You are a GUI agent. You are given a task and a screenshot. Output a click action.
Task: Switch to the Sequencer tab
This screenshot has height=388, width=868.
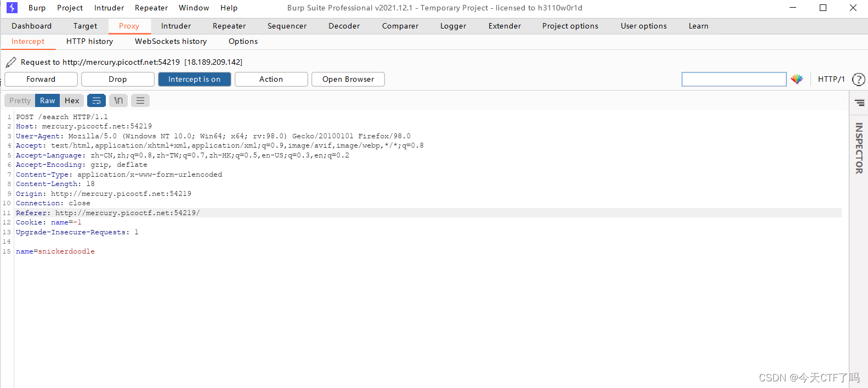click(x=287, y=26)
